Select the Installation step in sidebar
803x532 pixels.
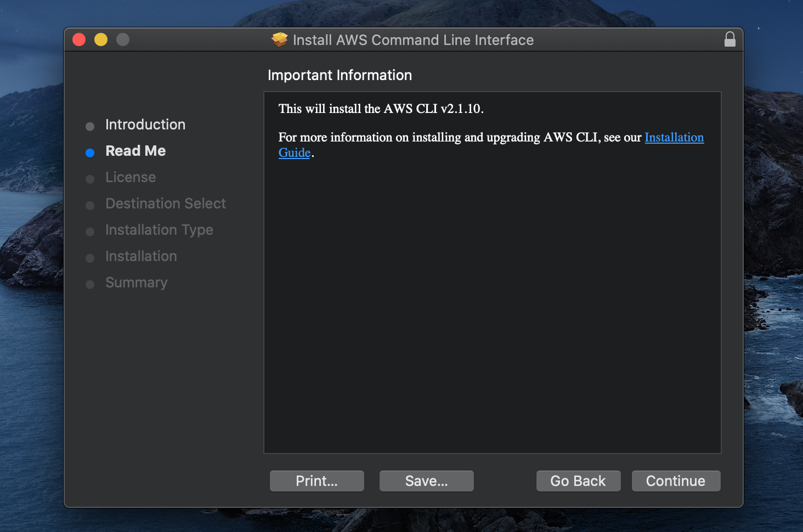(x=141, y=256)
